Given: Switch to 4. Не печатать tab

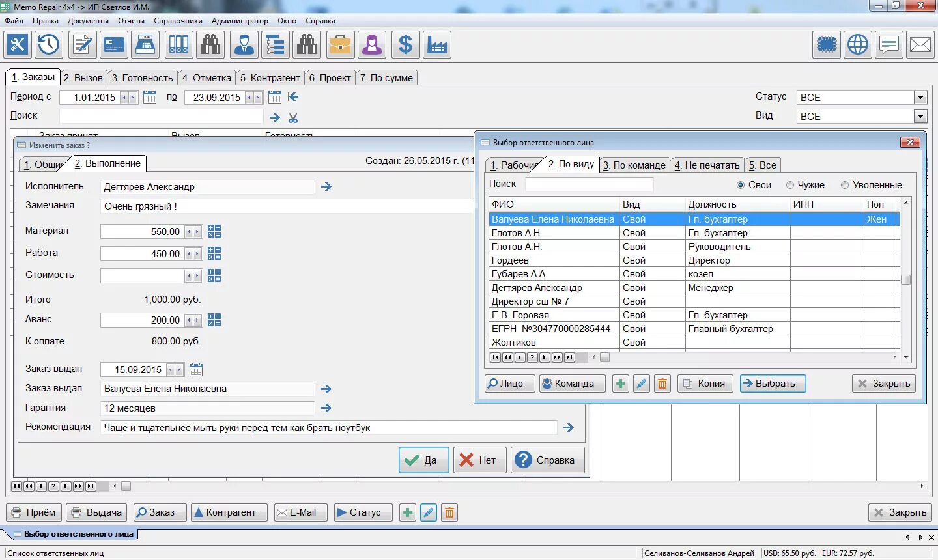Looking at the screenshot, I should click(x=707, y=165).
